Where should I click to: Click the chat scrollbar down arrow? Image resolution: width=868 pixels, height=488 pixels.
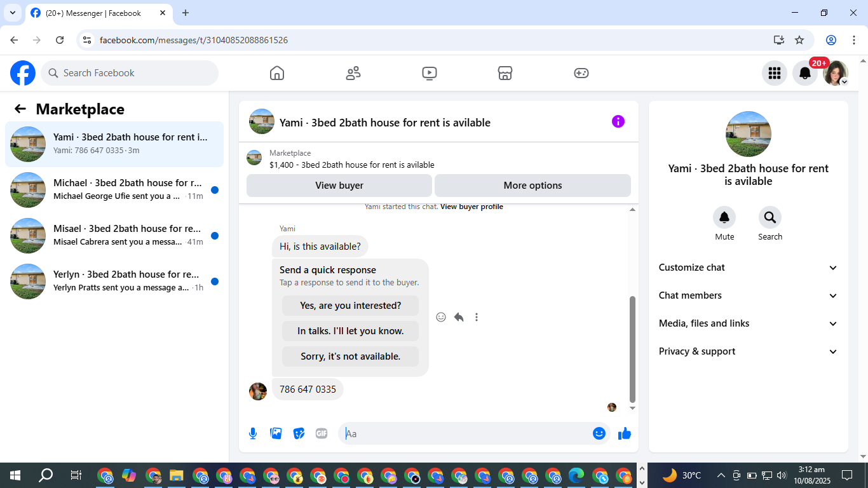pyautogui.click(x=632, y=408)
